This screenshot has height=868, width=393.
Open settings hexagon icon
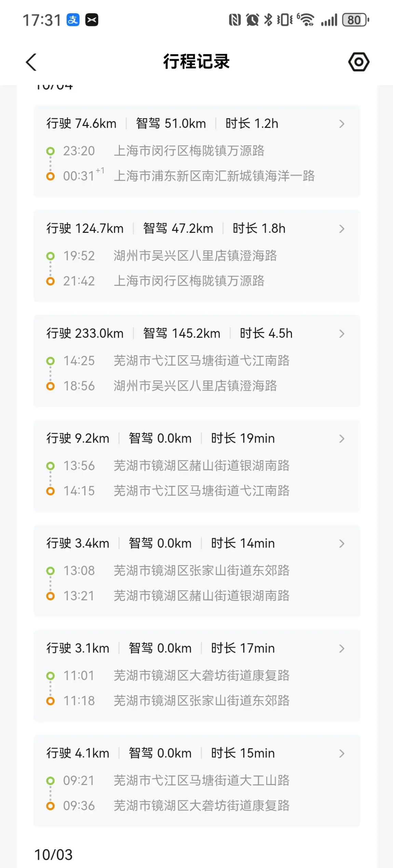358,62
